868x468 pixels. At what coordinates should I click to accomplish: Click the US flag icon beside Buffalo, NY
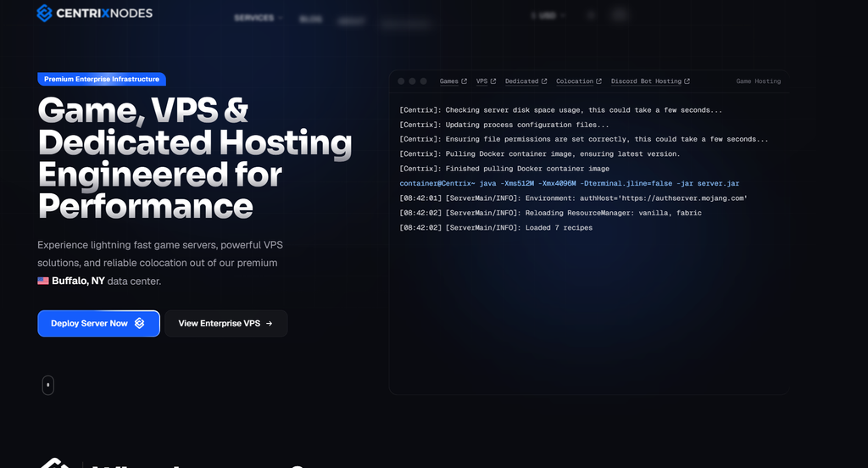point(43,281)
